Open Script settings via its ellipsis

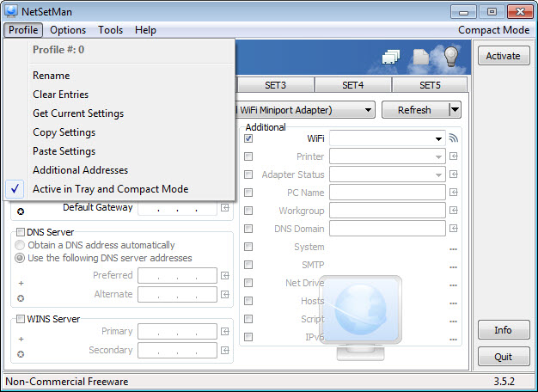click(x=453, y=322)
